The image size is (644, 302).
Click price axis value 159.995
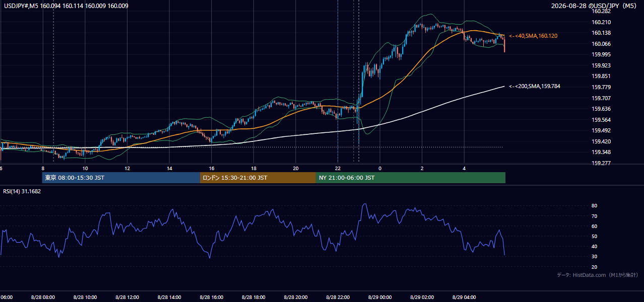coord(601,54)
